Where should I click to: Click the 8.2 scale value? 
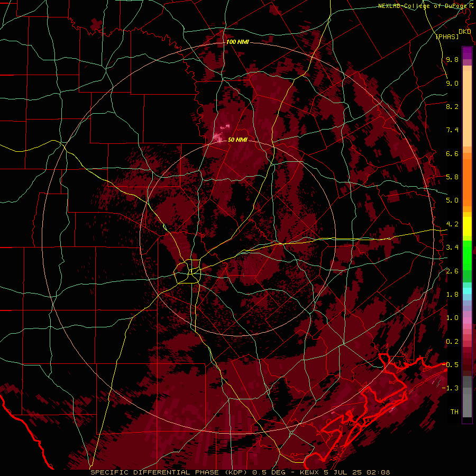coord(452,106)
